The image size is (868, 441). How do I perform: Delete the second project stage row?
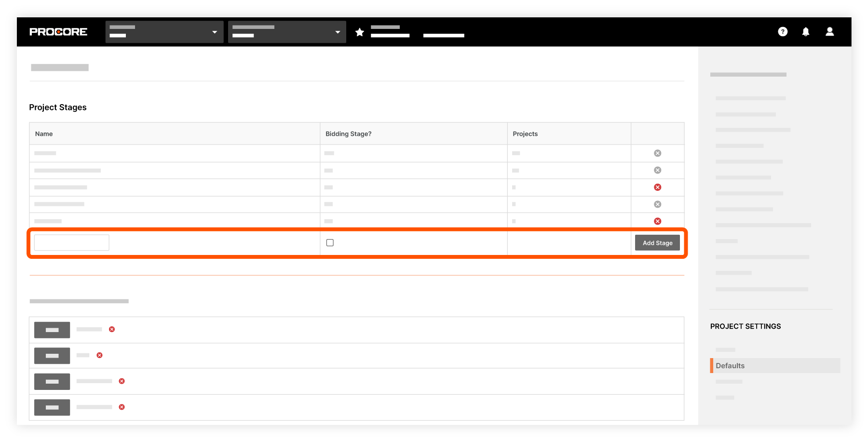(x=657, y=170)
